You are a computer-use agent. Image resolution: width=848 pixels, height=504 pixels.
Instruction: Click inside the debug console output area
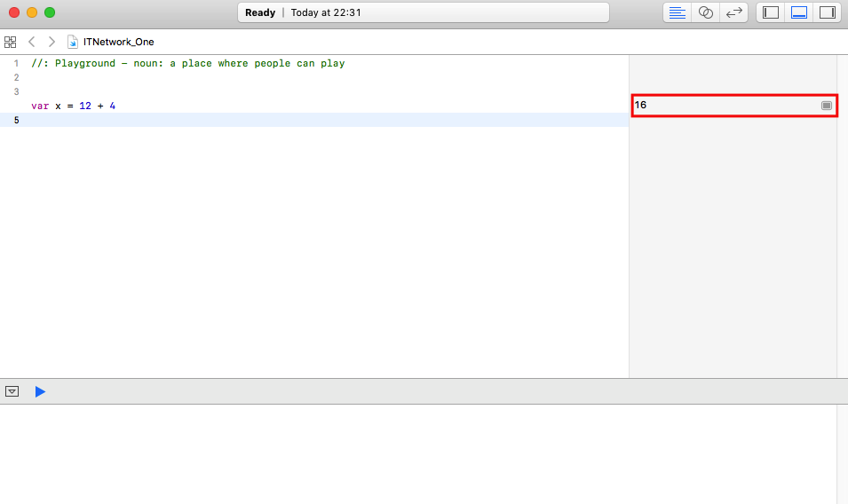(x=418, y=453)
